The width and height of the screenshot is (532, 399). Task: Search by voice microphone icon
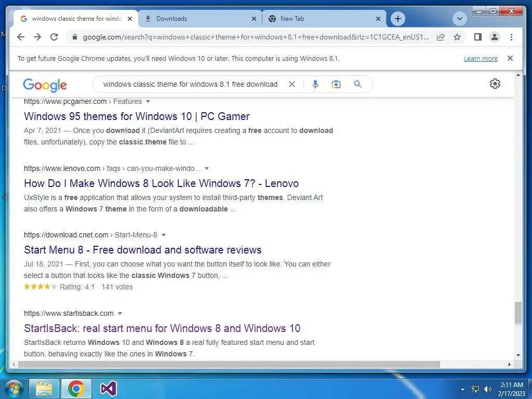click(x=315, y=84)
